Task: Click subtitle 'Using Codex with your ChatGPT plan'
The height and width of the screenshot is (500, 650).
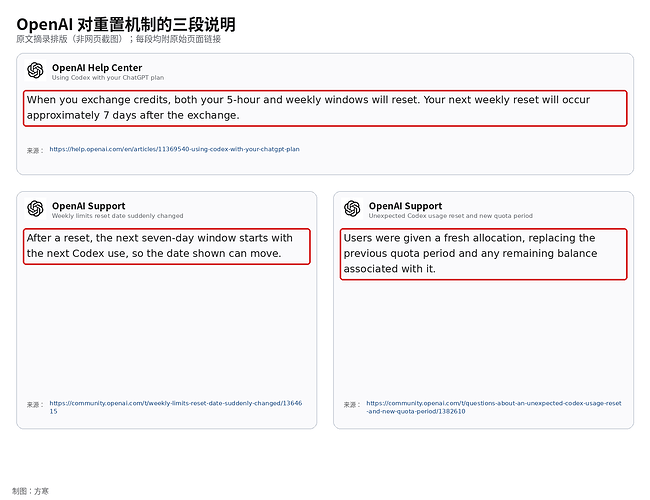Action: tap(108, 78)
